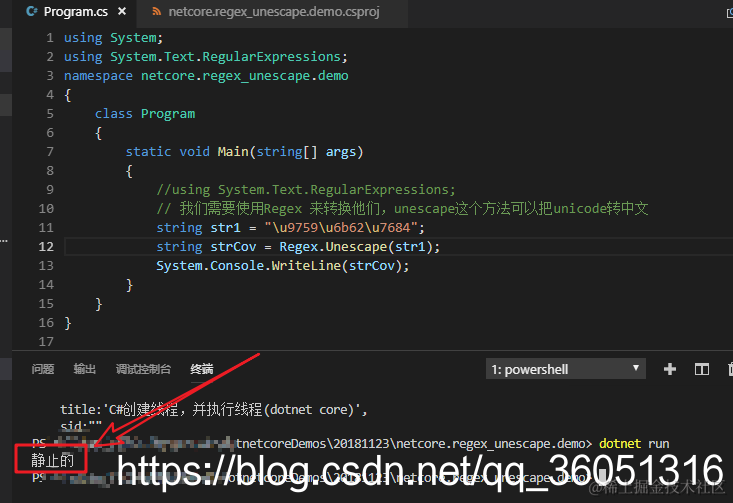This screenshot has width=733, height=503.
Task: Click 'using System;' on line 1
Action: pyautogui.click(x=114, y=38)
